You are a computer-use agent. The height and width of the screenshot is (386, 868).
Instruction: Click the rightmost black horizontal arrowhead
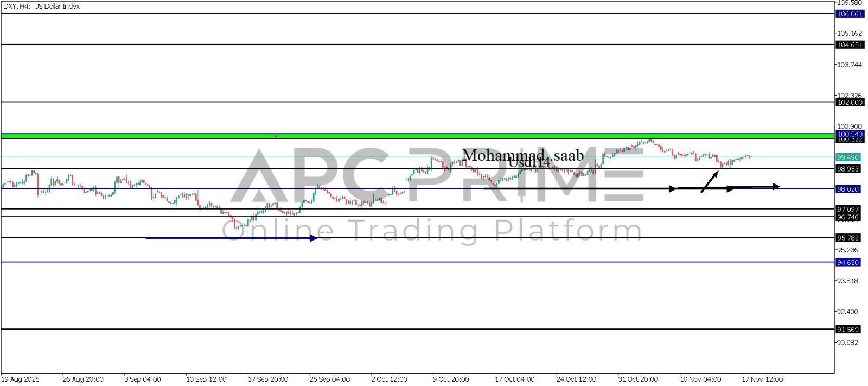tap(776, 187)
